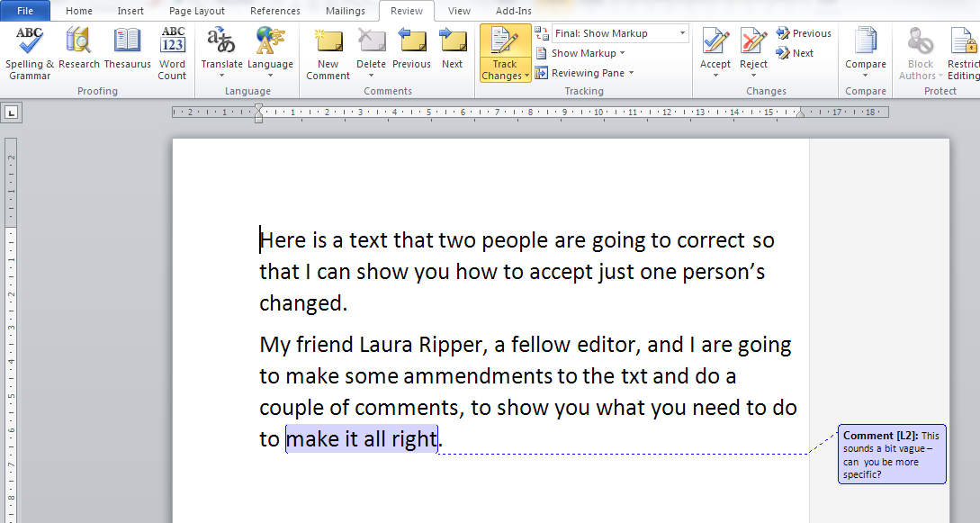The image size is (980, 523).
Task: Expand the Translate dropdown
Action: click(221, 76)
